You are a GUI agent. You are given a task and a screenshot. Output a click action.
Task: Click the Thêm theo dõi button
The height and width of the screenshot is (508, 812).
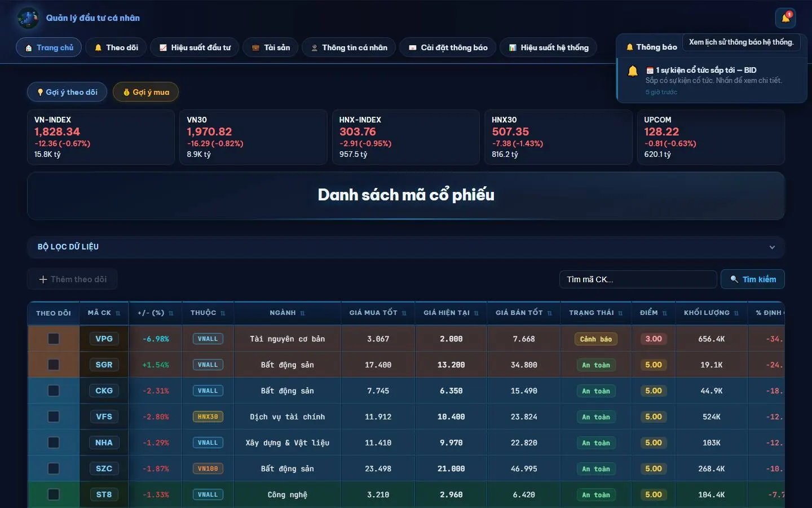click(x=72, y=279)
